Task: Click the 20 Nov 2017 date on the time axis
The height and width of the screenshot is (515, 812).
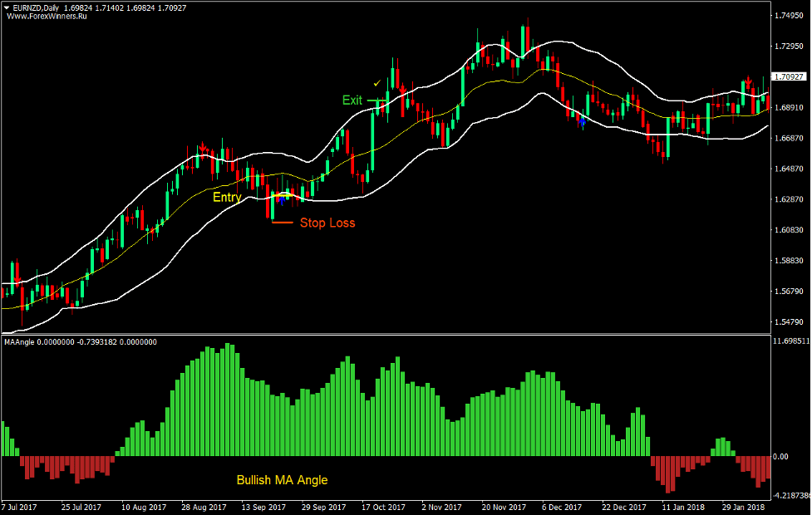Action: click(504, 507)
